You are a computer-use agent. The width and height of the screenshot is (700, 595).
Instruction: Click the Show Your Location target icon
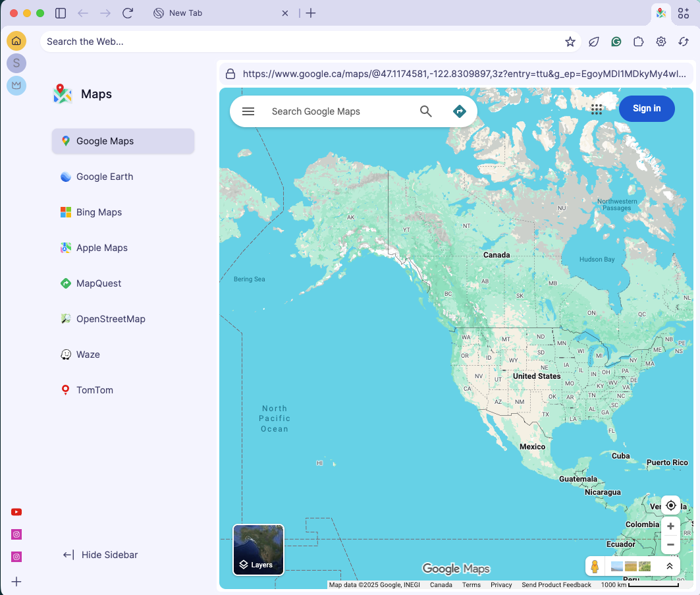tap(670, 505)
